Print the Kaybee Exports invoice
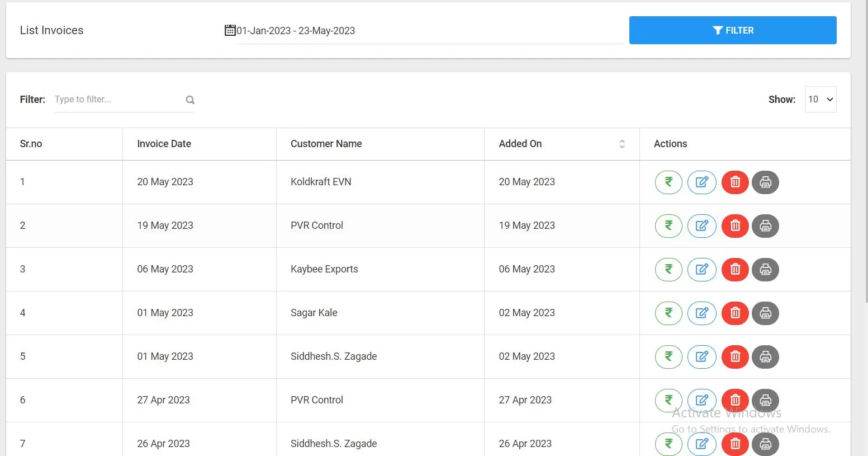The width and height of the screenshot is (868, 456). coord(766,270)
